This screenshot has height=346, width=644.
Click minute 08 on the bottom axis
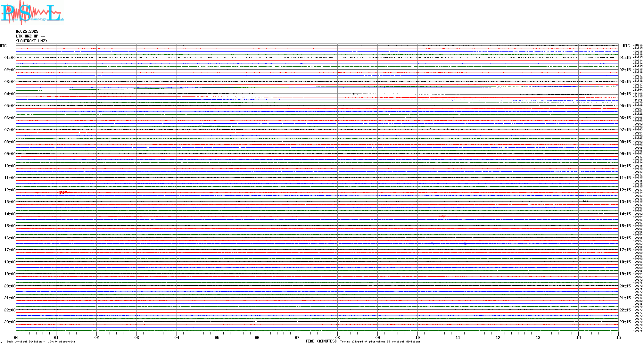337,337
